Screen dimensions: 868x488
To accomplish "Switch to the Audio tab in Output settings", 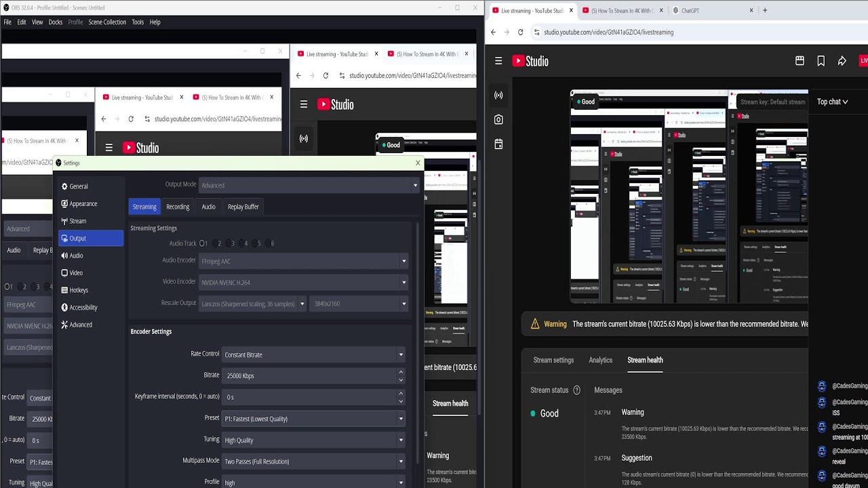I will click(x=208, y=207).
